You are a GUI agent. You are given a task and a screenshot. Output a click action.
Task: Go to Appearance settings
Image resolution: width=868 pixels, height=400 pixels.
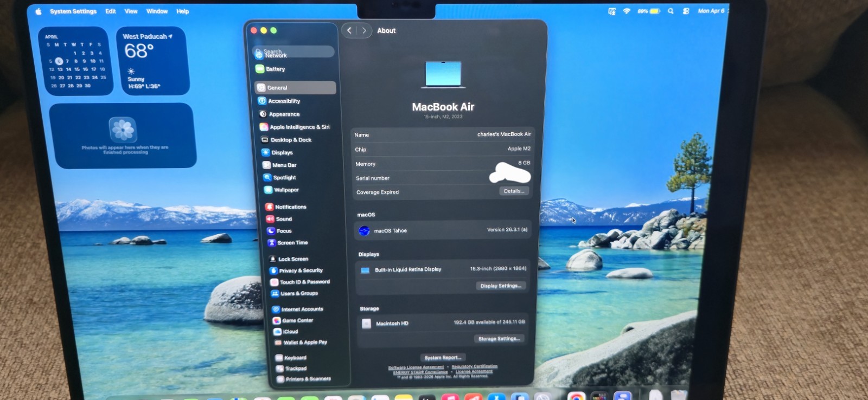click(279, 114)
